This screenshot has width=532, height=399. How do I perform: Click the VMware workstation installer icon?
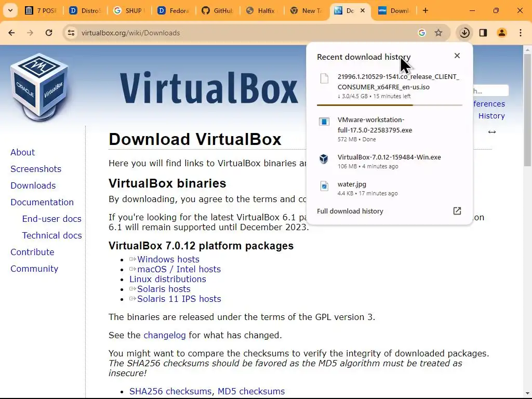point(324,122)
